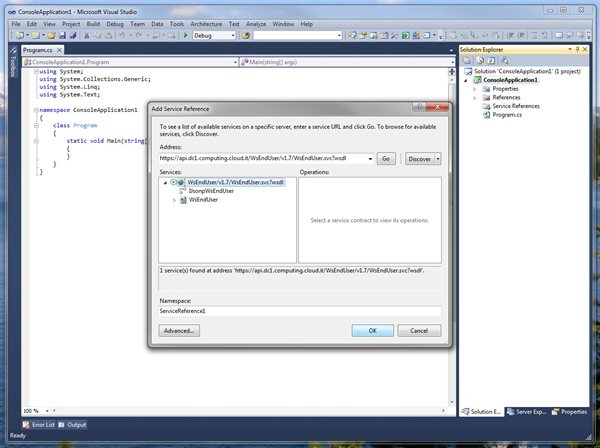The height and width of the screenshot is (448, 600).
Task: Click the View Class Diagram icon
Action: click(505, 60)
